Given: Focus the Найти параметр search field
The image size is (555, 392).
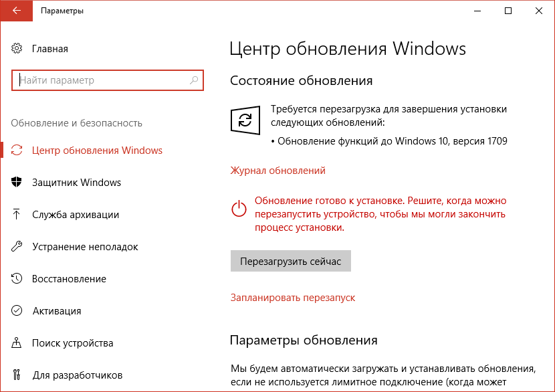Looking at the screenshot, I should (107, 80).
